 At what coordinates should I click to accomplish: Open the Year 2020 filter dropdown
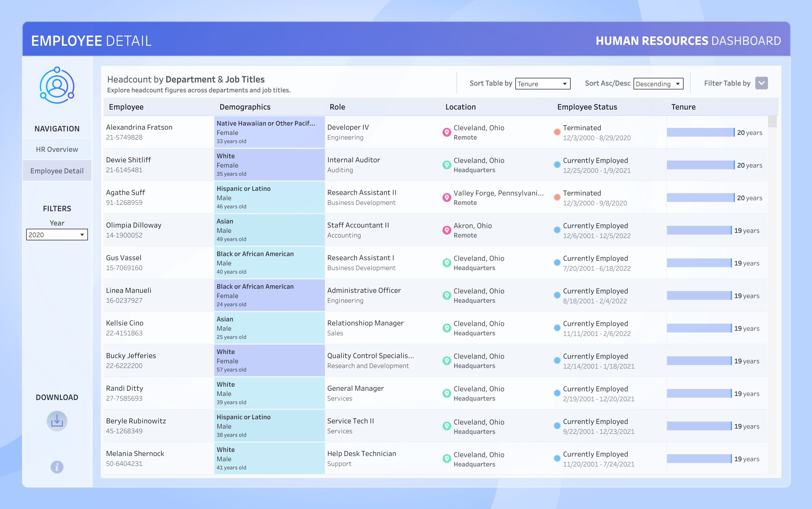pos(57,235)
